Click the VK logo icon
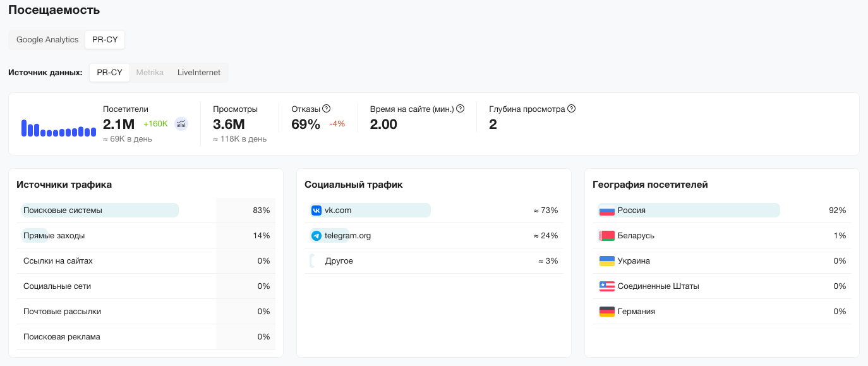 click(316, 210)
